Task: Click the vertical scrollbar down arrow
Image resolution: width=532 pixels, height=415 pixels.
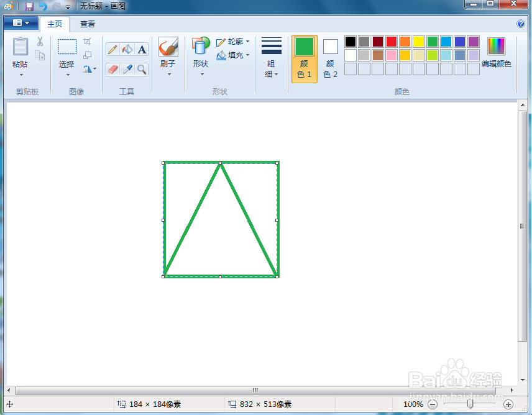Action: pyautogui.click(x=523, y=380)
